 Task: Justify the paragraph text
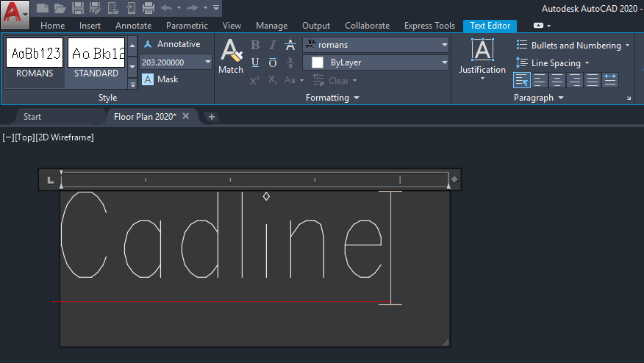(593, 81)
